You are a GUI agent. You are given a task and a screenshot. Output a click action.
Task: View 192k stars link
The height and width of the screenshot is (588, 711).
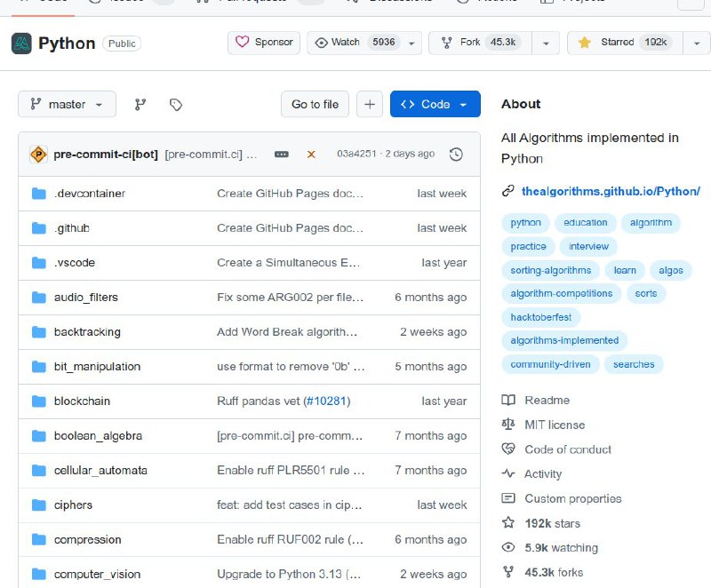(x=552, y=523)
